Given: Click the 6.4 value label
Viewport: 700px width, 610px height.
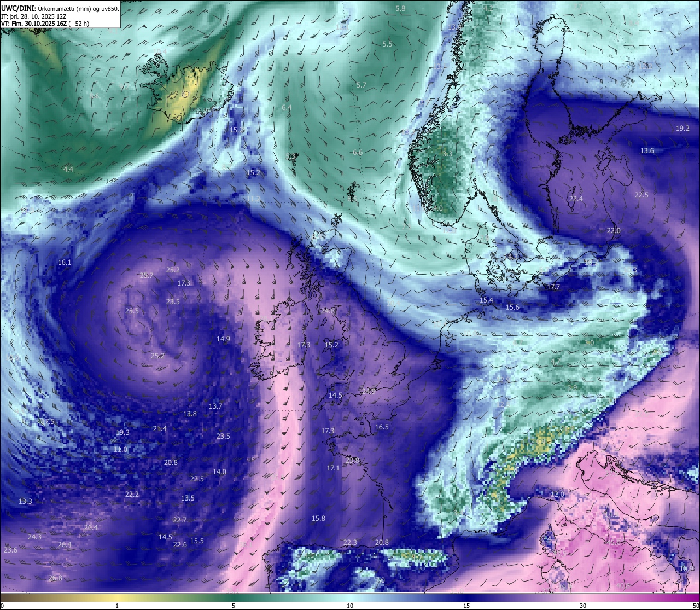Looking at the screenshot, I should coord(287,108).
